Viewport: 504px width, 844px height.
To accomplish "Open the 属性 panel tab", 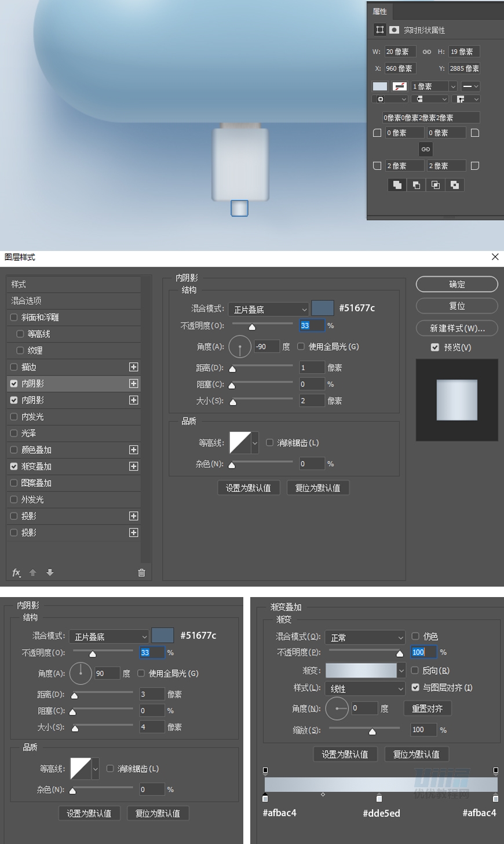I will [x=380, y=12].
